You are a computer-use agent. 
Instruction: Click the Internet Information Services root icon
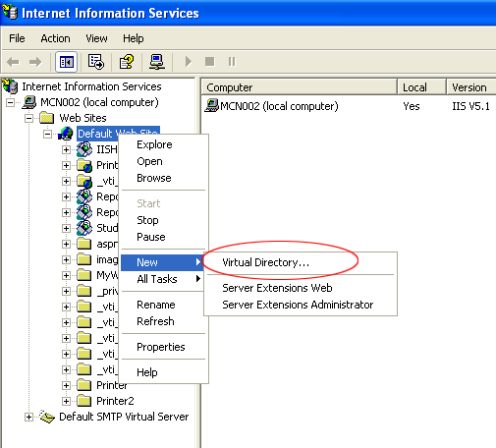(x=10, y=86)
